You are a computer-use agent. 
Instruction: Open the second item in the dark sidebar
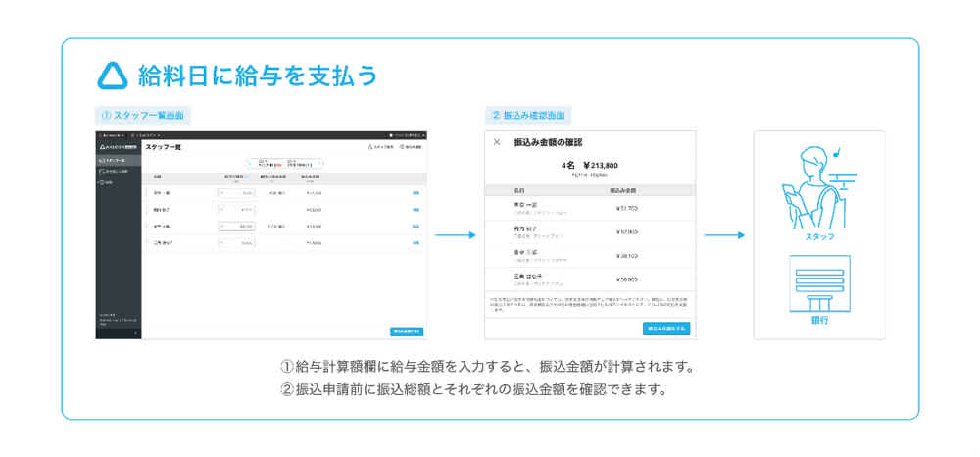click(x=116, y=171)
